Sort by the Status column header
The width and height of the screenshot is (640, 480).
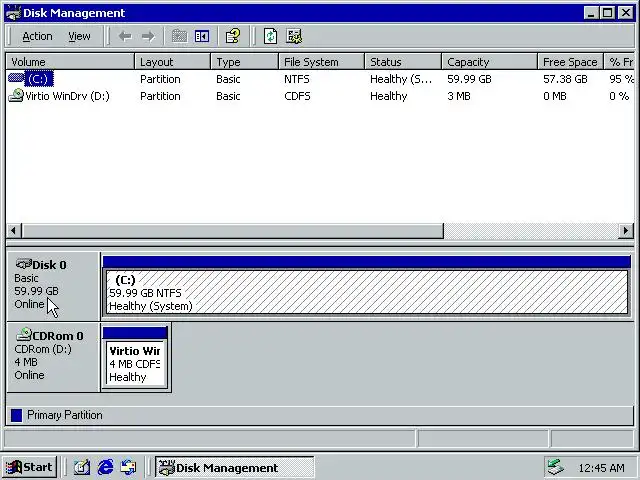tap(403, 62)
